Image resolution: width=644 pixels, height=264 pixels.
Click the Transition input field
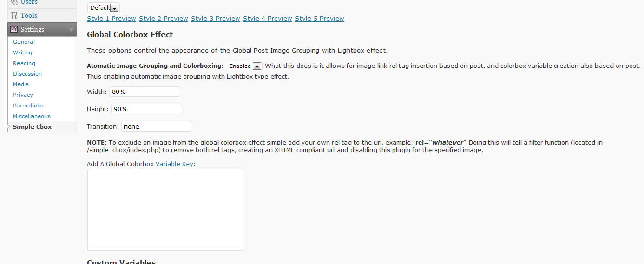[x=157, y=126]
